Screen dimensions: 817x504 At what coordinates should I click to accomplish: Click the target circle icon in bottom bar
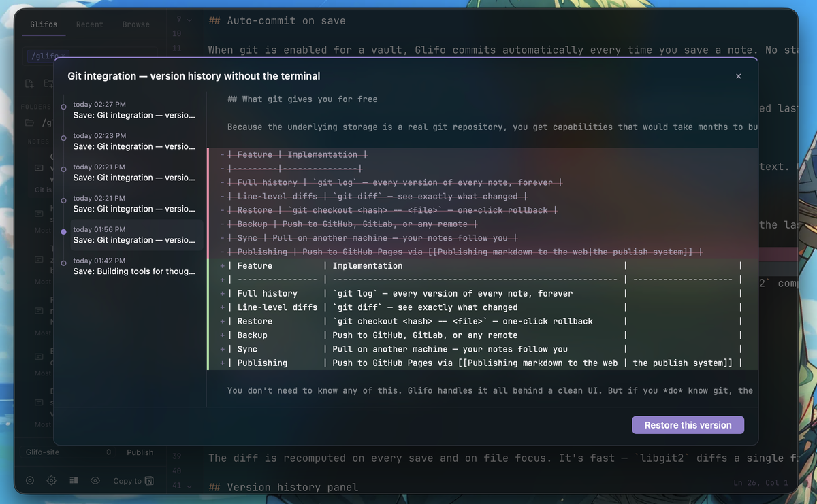pyautogui.click(x=29, y=480)
